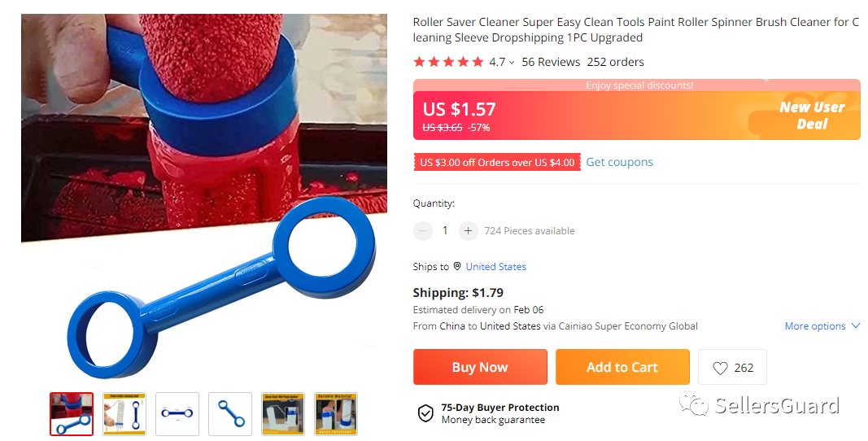Select the third thumbnail showing horizontal blue tool
The height and width of the screenshot is (441, 868).
click(x=177, y=414)
